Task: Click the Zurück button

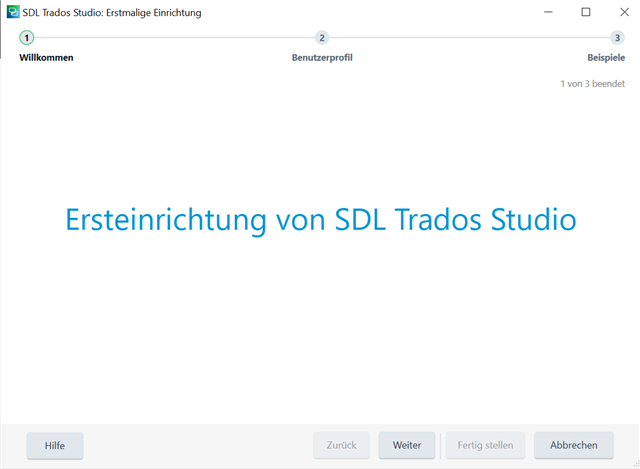Action: coord(341,445)
